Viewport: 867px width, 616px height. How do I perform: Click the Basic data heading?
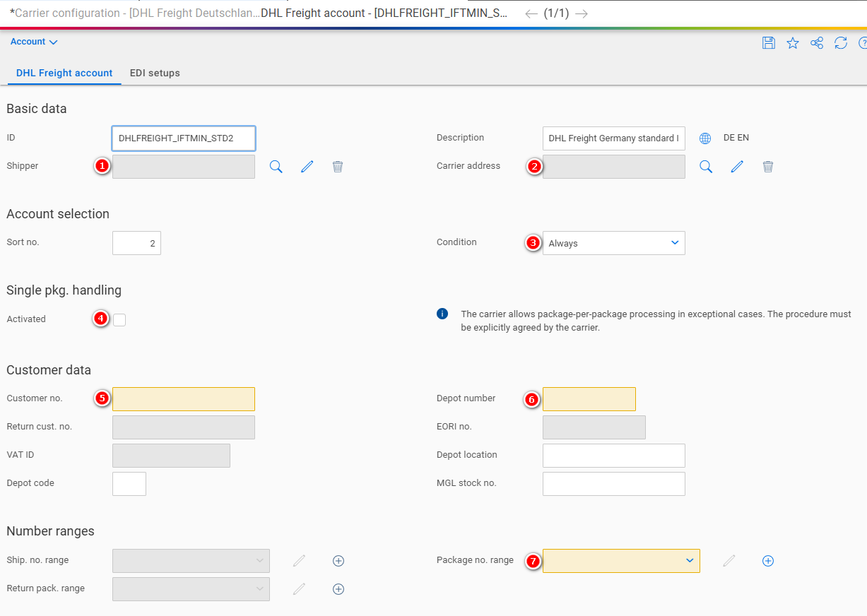tap(37, 109)
